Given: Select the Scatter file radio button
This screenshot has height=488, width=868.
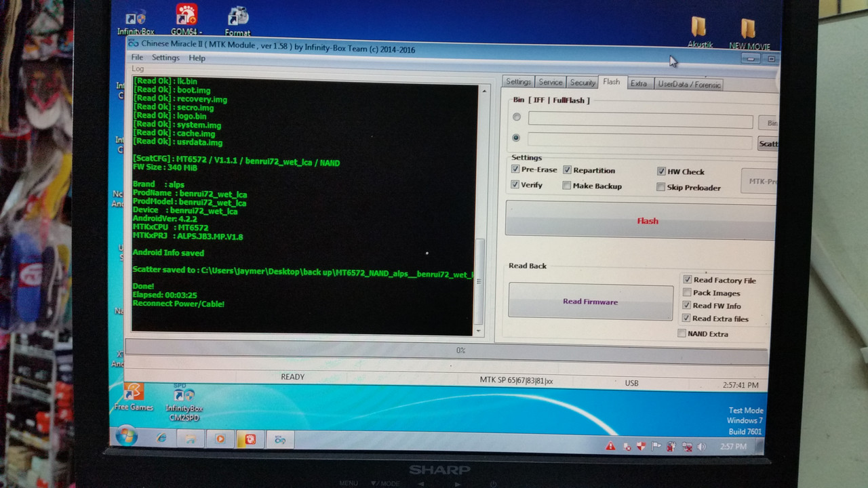Looking at the screenshot, I should coord(517,138).
